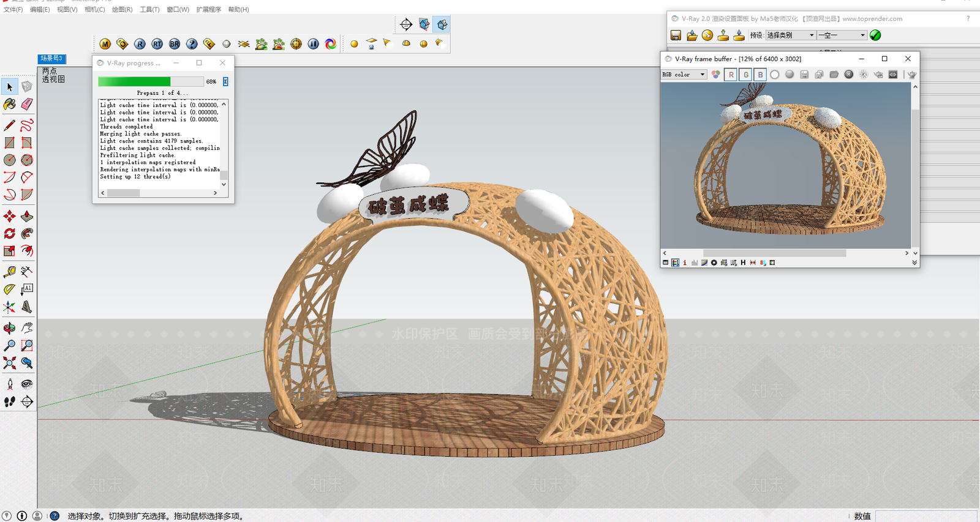
Task: Choose the Circle tool
Action: (10, 160)
